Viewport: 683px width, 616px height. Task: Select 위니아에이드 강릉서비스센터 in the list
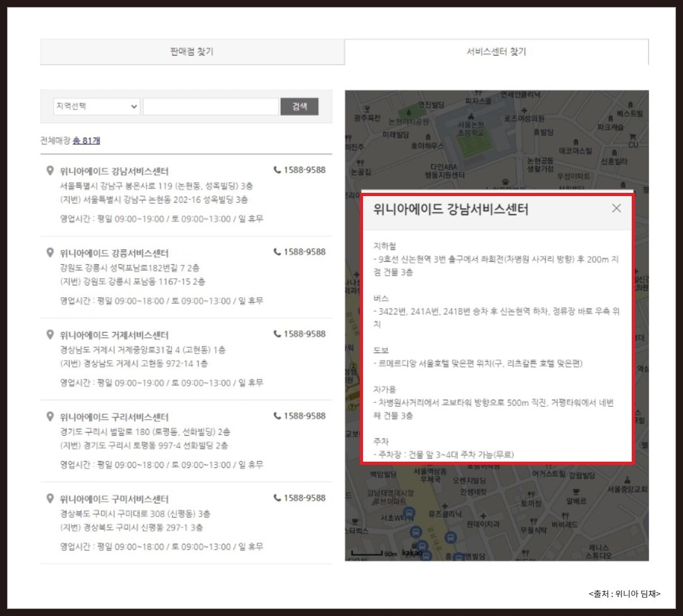[114, 253]
